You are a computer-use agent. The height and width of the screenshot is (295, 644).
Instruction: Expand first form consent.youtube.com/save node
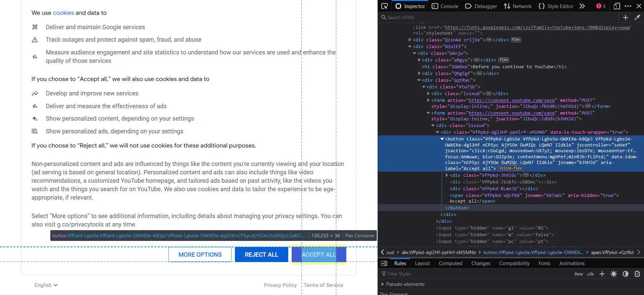point(428,100)
